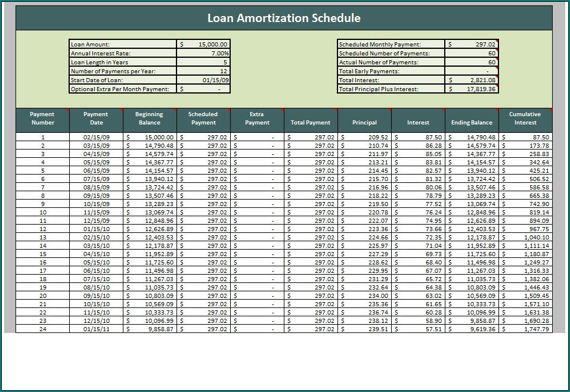The height and width of the screenshot is (392, 570).
Task: Click cumulative interest 1,382.06
Action: (x=526, y=279)
